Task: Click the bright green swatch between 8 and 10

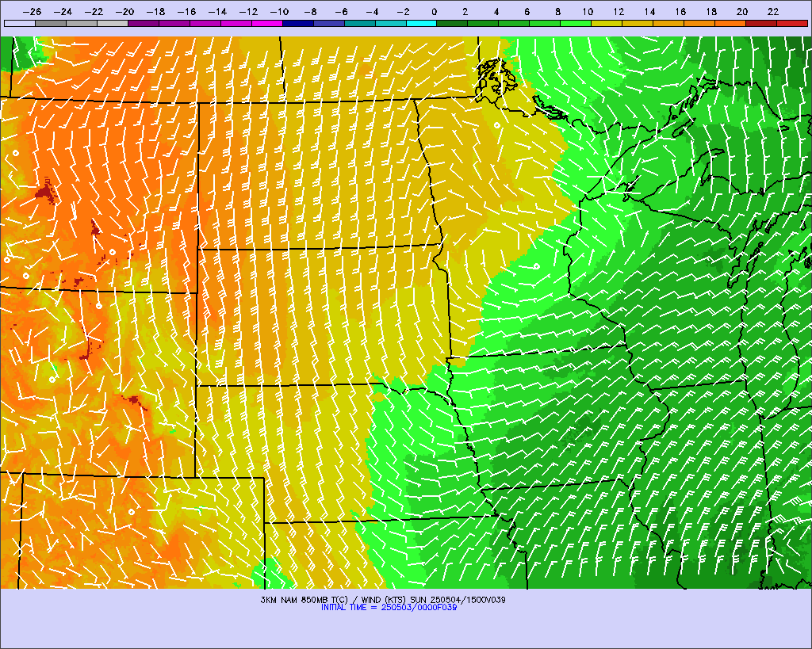Action: click(x=576, y=23)
